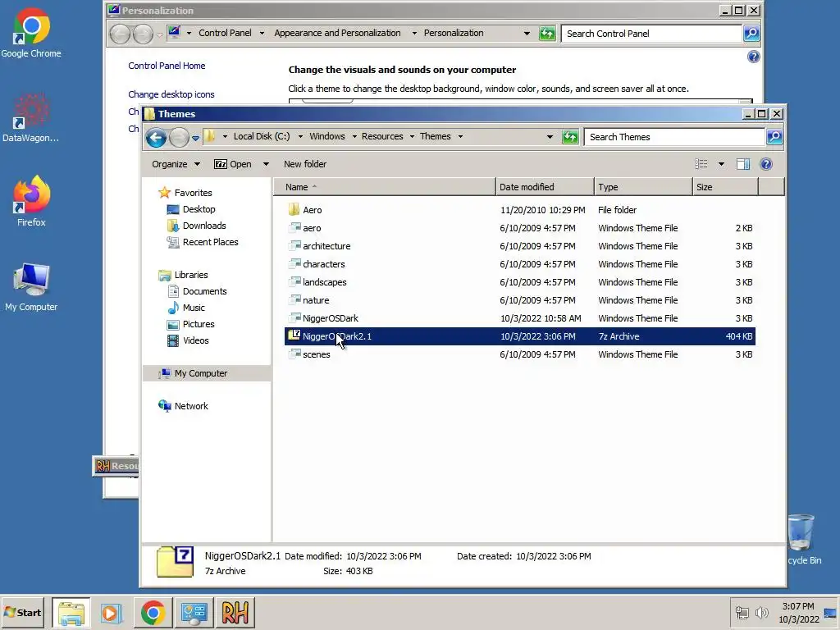Click the forward arrow in Themes window
Screen dimensions: 840x630
[x=179, y=138]
